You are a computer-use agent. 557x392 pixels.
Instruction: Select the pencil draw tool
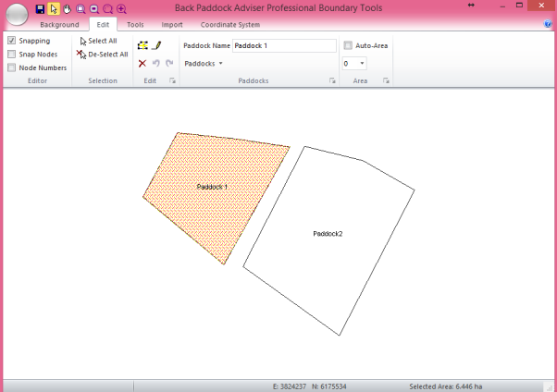(156, 44)
